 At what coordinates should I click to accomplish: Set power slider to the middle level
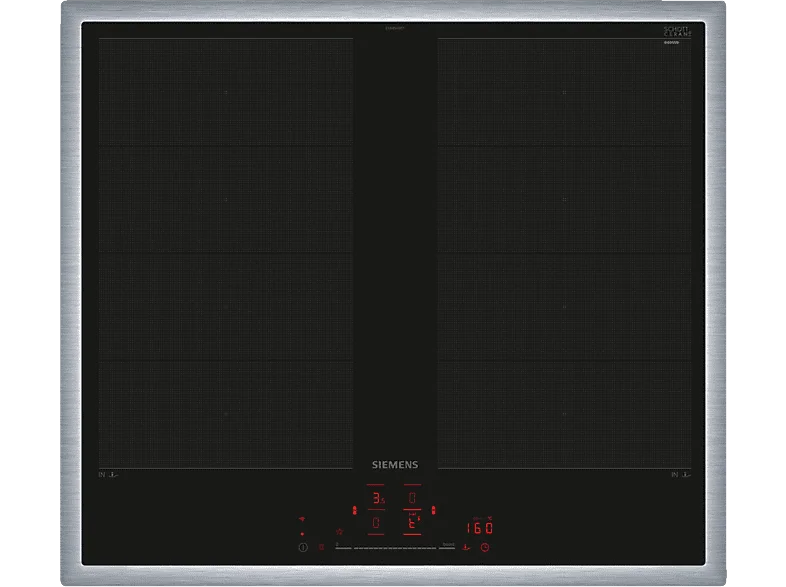[x=395, y=548]
